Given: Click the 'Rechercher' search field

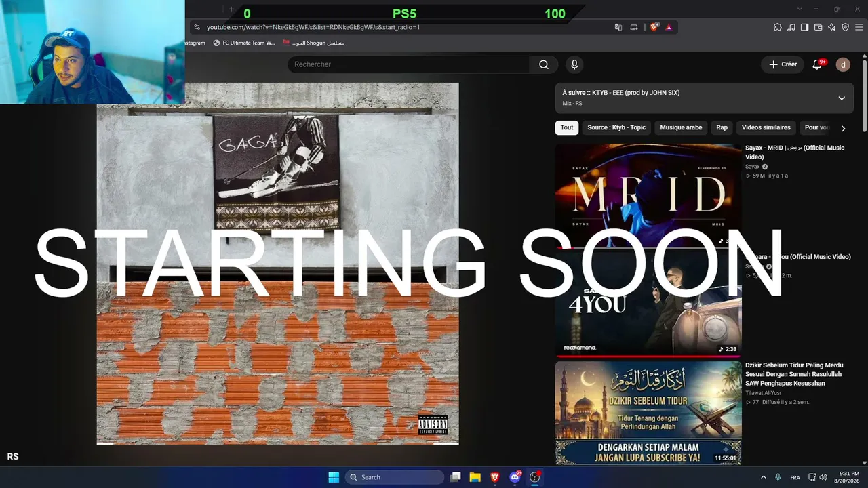Looking at the screenshot, I should coord(408,64).
